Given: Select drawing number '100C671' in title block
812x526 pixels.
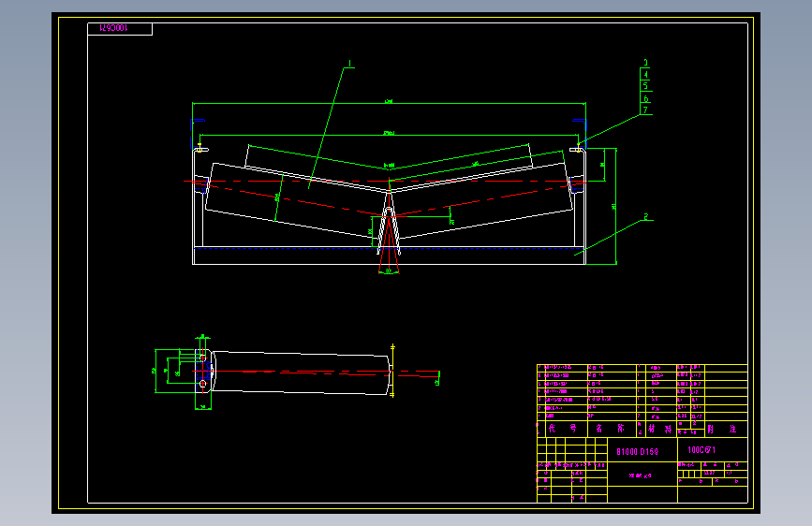Looking at the screenshot, I should pos(701,450).
